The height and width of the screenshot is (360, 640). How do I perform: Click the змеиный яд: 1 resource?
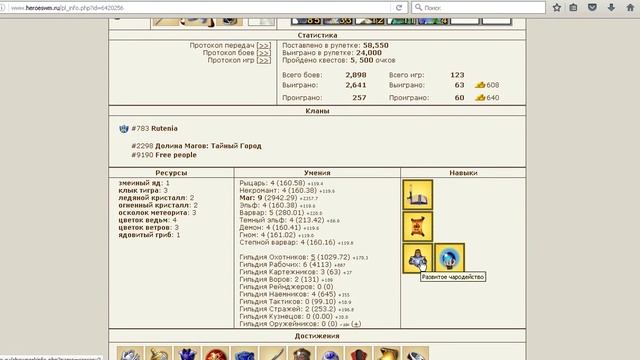[x=144, y=183]
